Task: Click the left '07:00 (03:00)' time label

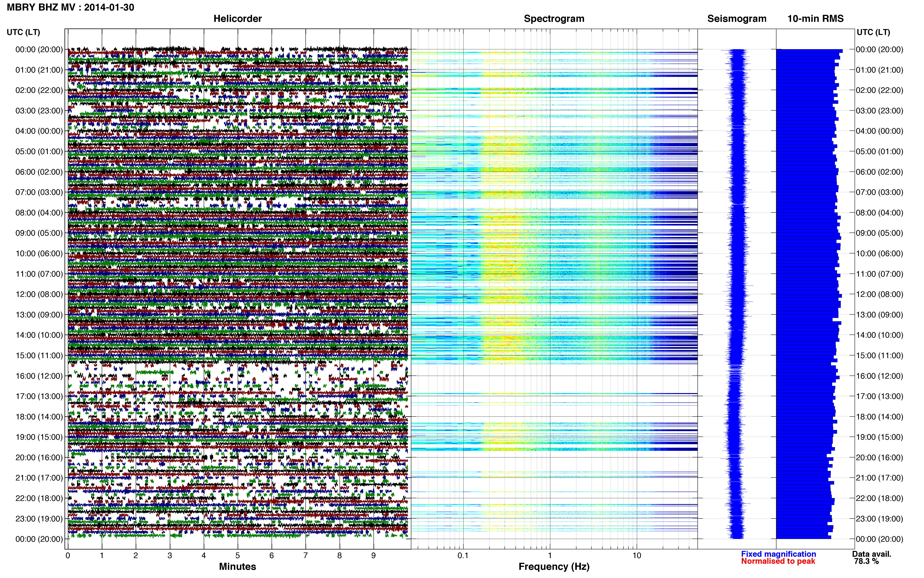Action: point(39,192)
